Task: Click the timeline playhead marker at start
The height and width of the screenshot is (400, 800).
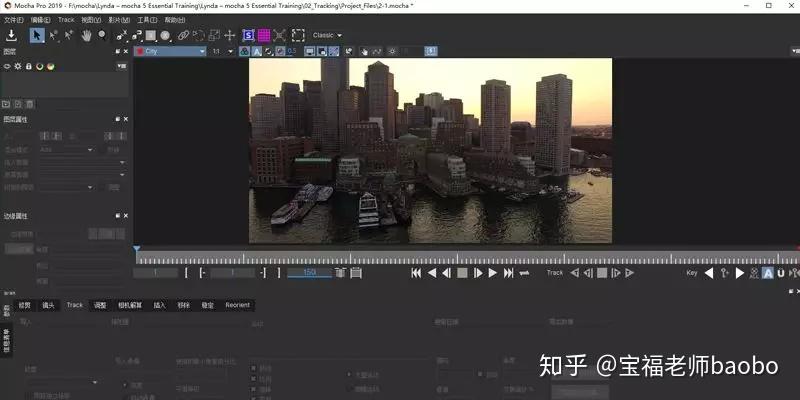Action: [x=136, y=249]
